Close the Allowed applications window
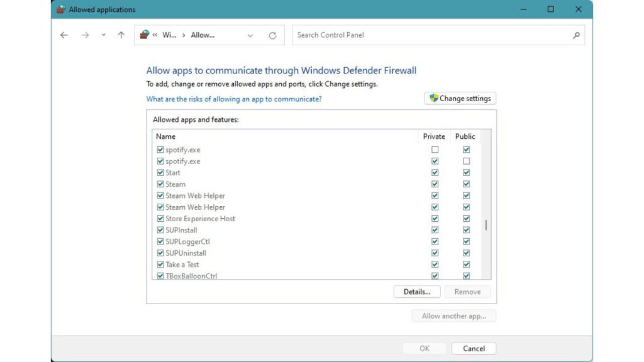This screenshot has height=362, width=644. pyautogui.click(x=579, y=9)
